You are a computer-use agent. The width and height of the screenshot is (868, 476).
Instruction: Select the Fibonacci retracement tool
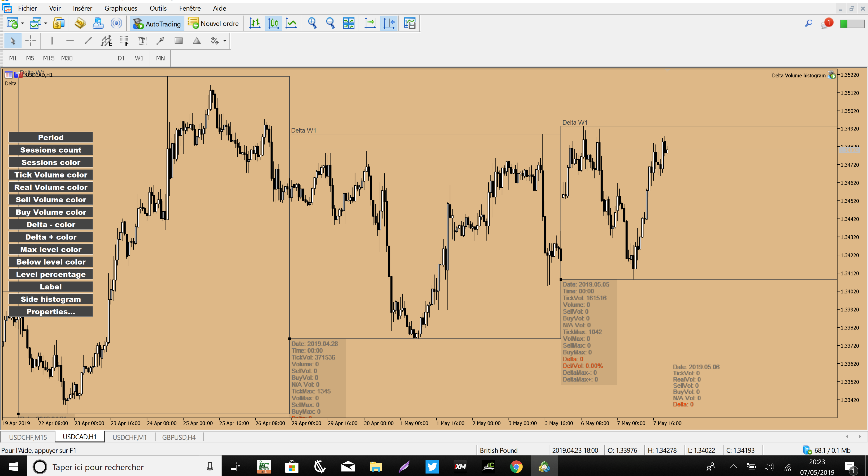124,41
